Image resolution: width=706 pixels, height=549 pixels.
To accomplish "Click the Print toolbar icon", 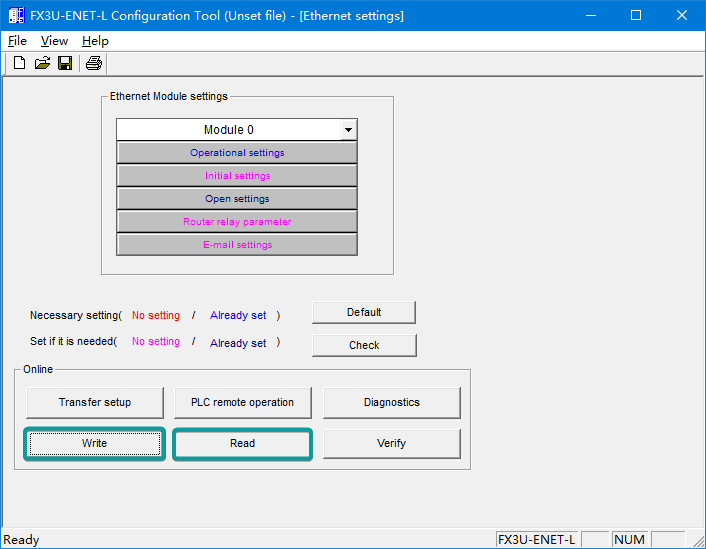I will coord(93,63).
